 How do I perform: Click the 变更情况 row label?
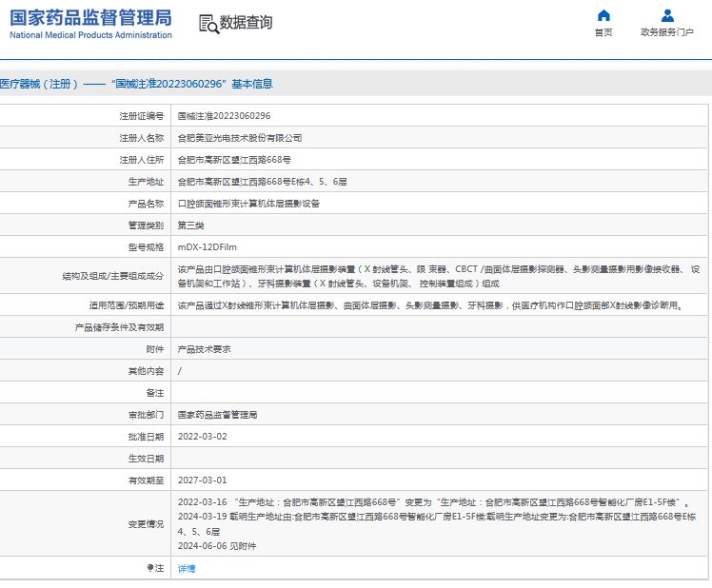click(x=146, y=524)
